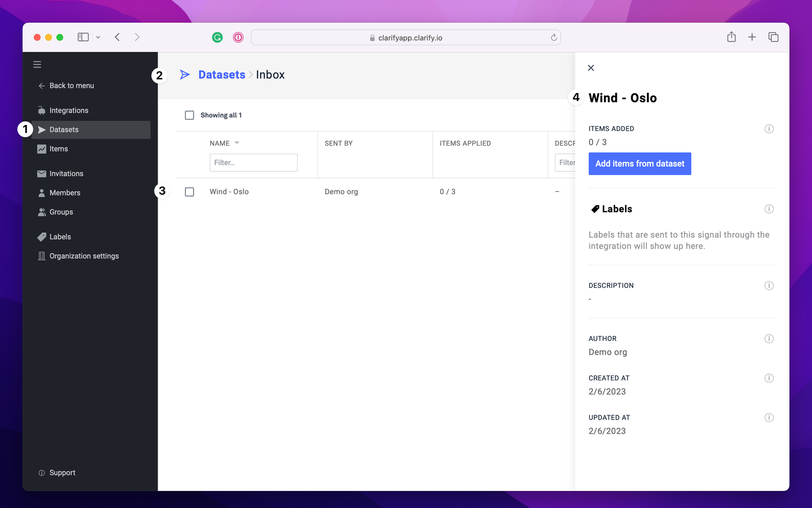Click Add items from dataset button
The image size is (812, 508).
(640, 164)
